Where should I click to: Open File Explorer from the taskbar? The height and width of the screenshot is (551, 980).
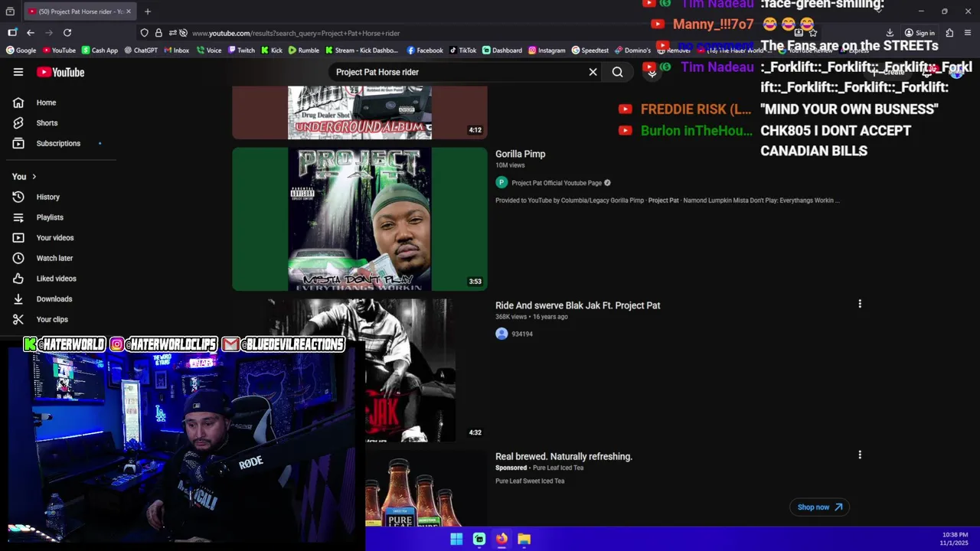524,539
